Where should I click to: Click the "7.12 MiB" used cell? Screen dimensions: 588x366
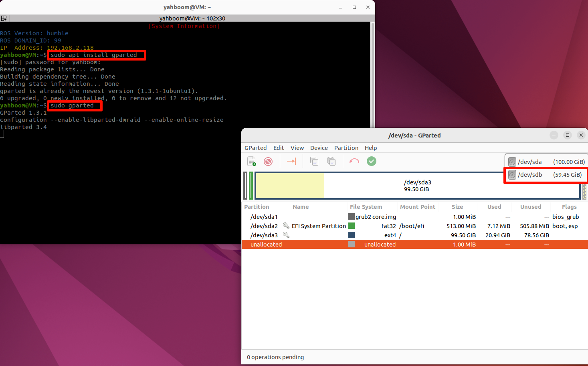point(499,226)
